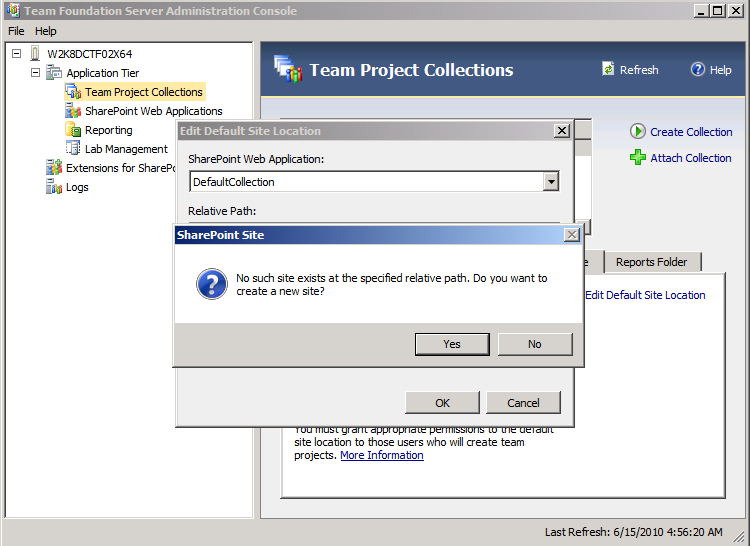The image size is (750, 546).
Task: Click the Team Project Collections header icon
Action: click(288, 69)
